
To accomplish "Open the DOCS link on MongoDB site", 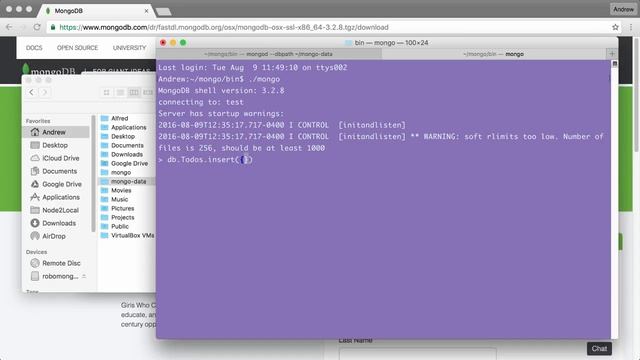I will tap(34, 48).
